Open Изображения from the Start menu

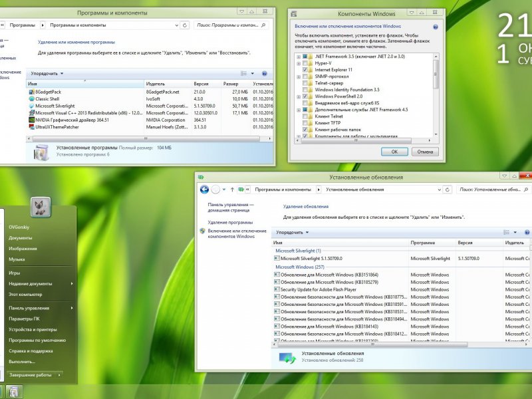point(23,249)
